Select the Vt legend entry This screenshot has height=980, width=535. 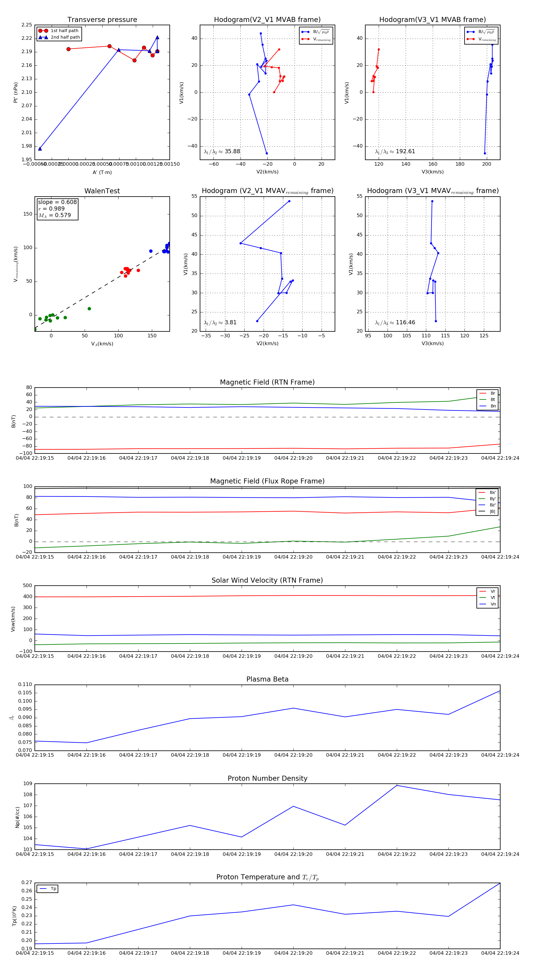point(487,598)
